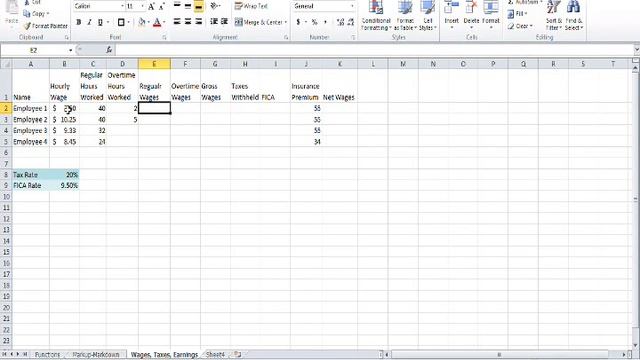The image size is (640, 360).
Task: Open the Merge & Center dropdown arrow
Action: tap(286, 22)
